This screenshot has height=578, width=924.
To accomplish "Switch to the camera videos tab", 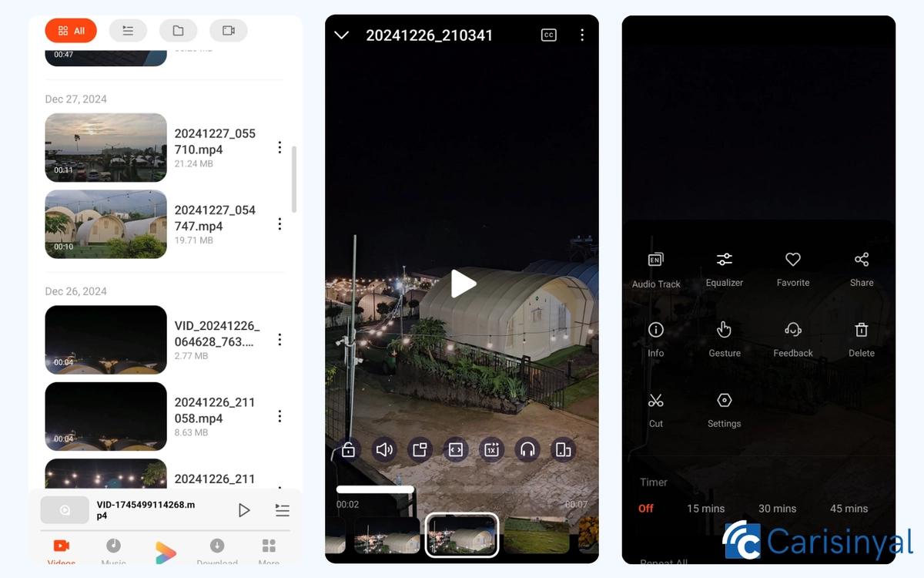I will pyautogui.click(x=228, y=31).
